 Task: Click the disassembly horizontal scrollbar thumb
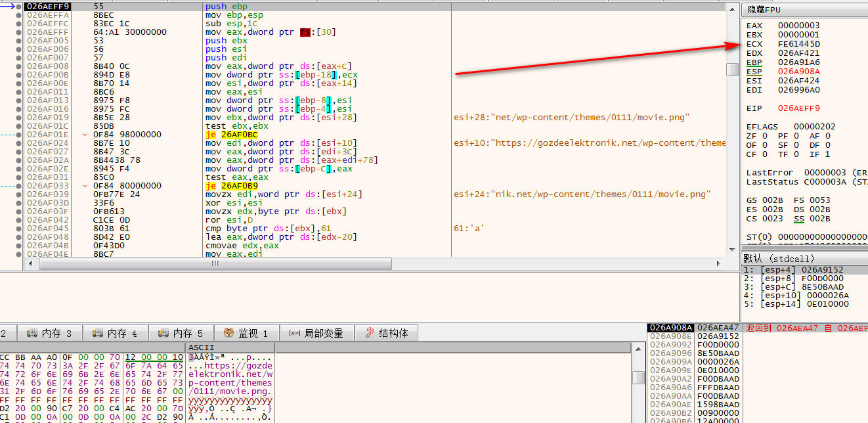215,263
